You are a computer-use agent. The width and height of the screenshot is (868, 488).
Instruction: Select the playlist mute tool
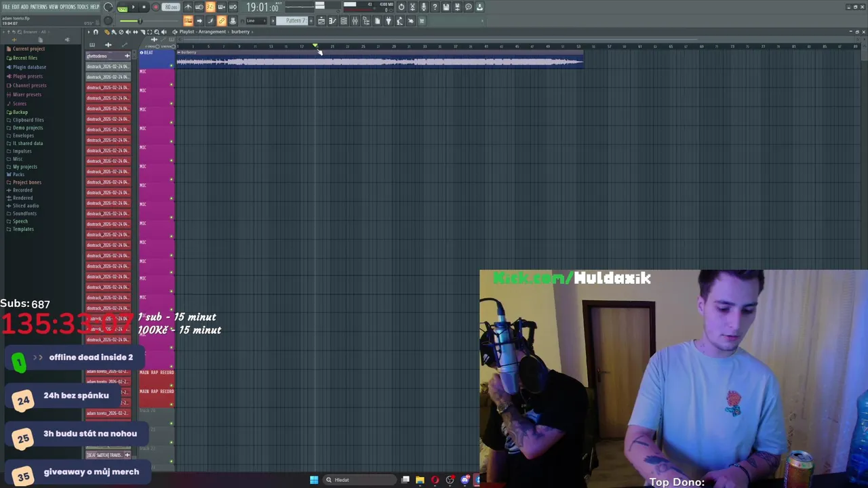click(128, 32)
